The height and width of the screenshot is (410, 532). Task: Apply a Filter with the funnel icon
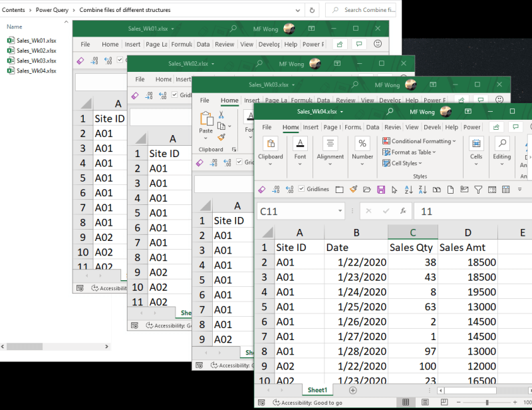tap(477, 190)
